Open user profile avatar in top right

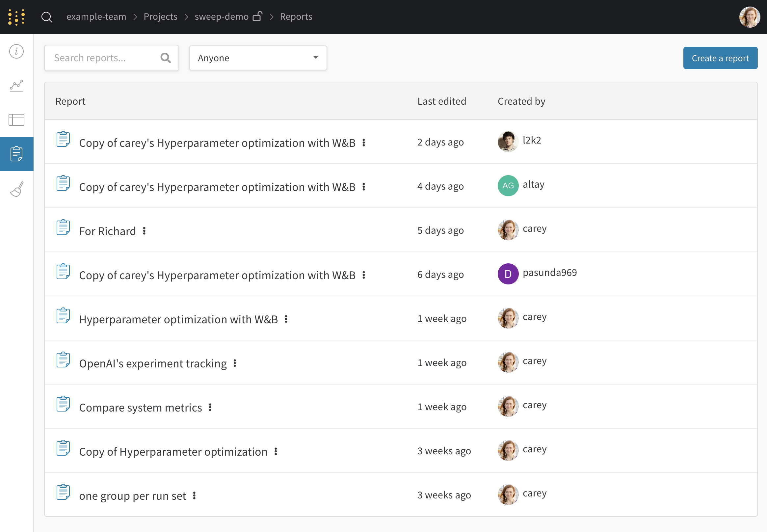point(749,17)
